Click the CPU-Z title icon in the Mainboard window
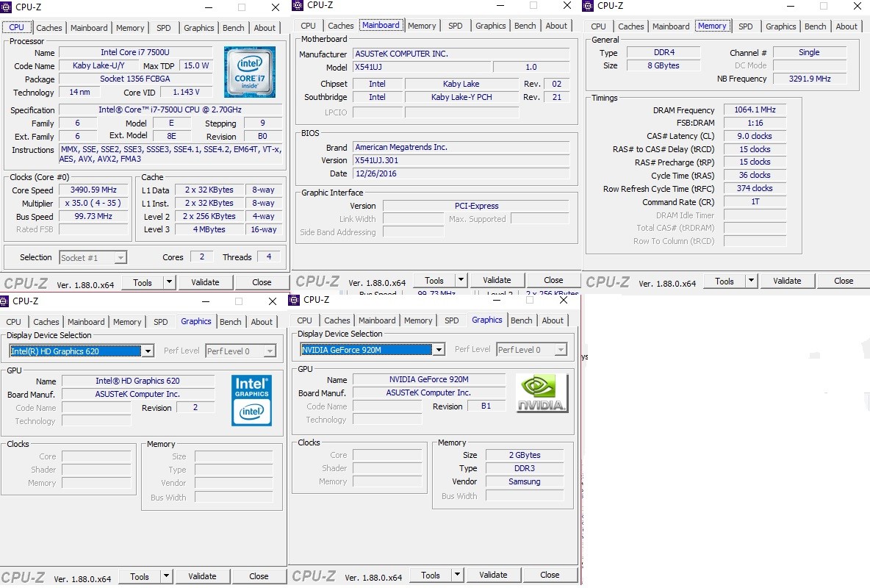The image size is (870, 588). 298,5
